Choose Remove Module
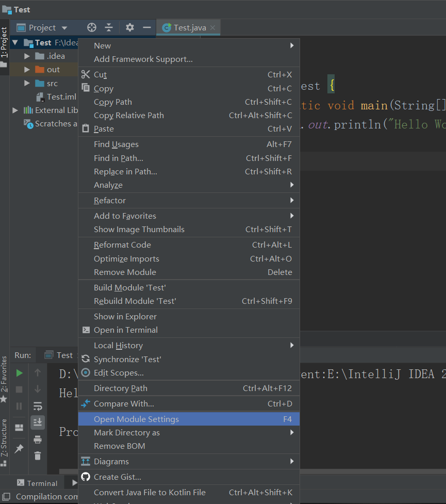The image size is (446, 504). [189, 272]
